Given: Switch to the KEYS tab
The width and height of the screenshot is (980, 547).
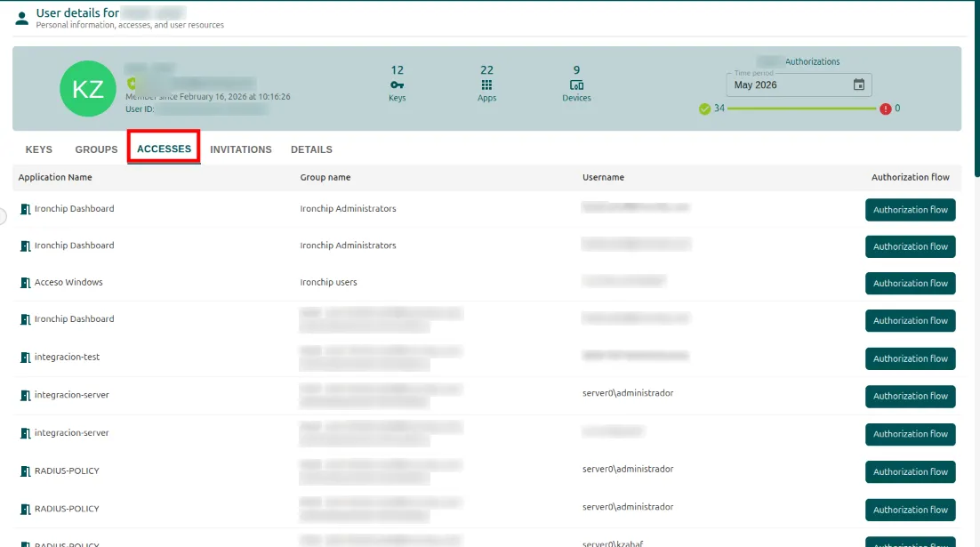Looking at the screenshot, I should tap(39, 149).
